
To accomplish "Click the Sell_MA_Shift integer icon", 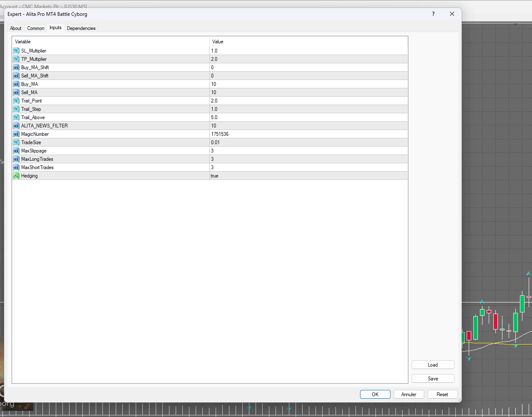I will (x=16, y=76).
